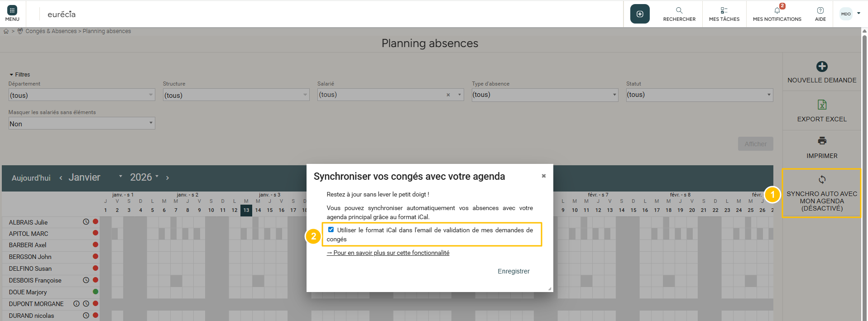Viewport: 868px width, 321px height.
Task: Open the Département dropdown
Action: click(x=82, y=95)
